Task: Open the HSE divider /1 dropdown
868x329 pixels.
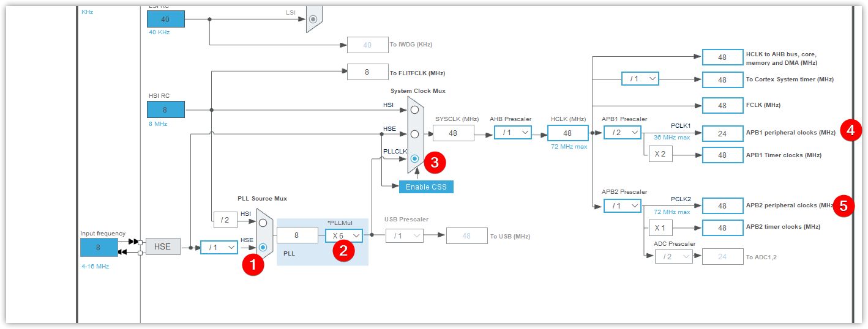Action: click(219, 247)
